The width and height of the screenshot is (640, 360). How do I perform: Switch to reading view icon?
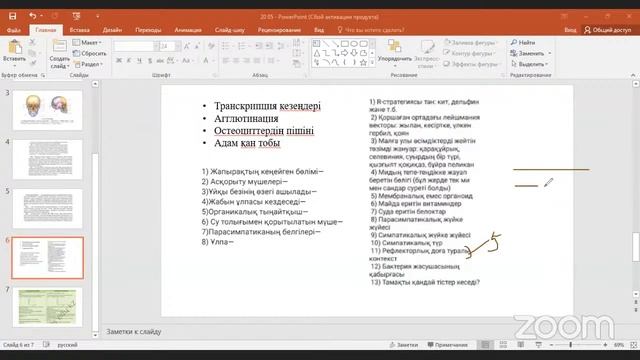pos(521,345)
